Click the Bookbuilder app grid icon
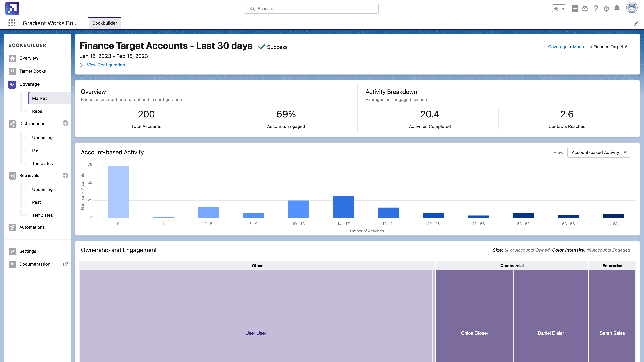 12,23
